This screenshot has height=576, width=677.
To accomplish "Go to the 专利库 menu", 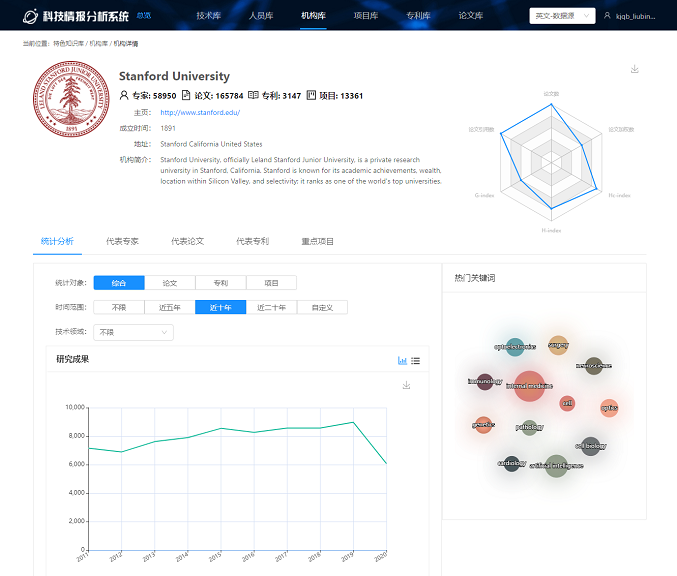I will tap(418, 16).
